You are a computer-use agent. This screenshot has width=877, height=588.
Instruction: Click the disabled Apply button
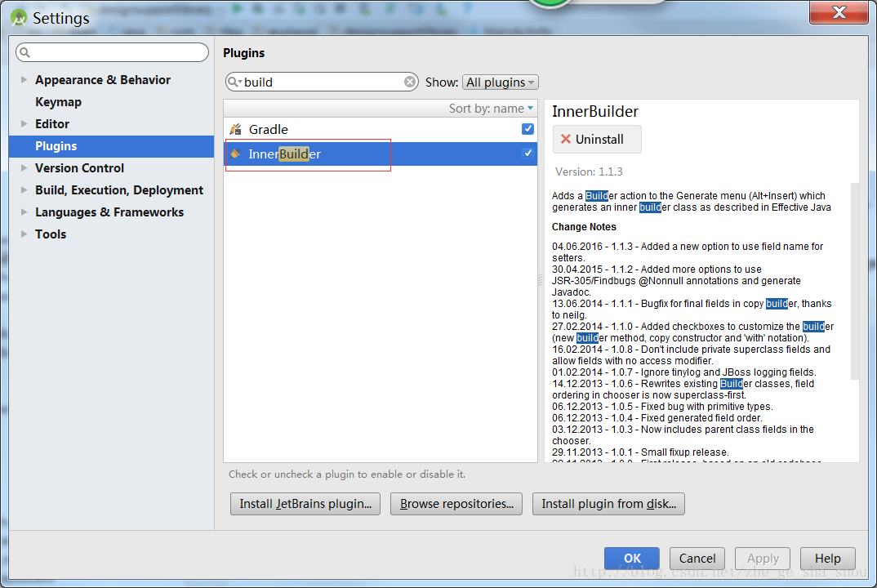tap(763, 558)
